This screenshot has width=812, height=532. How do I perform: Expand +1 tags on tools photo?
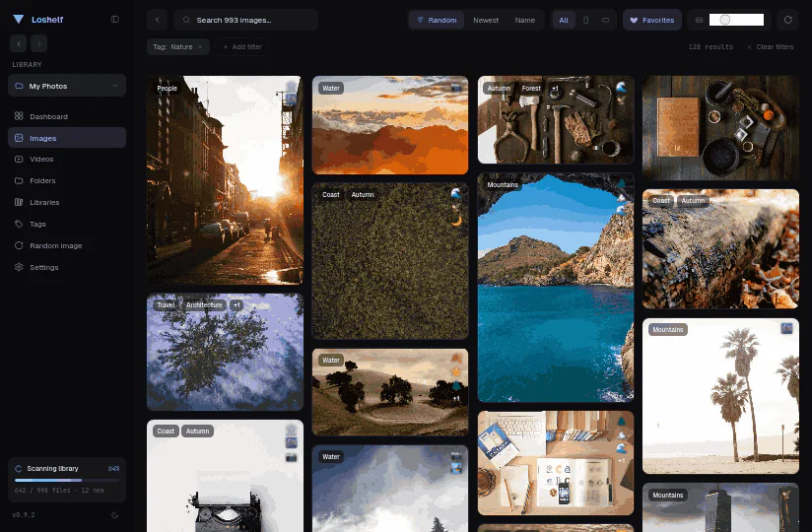555,89
